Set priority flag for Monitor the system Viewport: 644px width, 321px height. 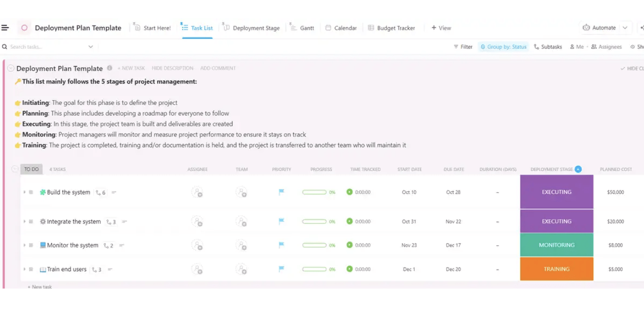(x=281, y=245)
